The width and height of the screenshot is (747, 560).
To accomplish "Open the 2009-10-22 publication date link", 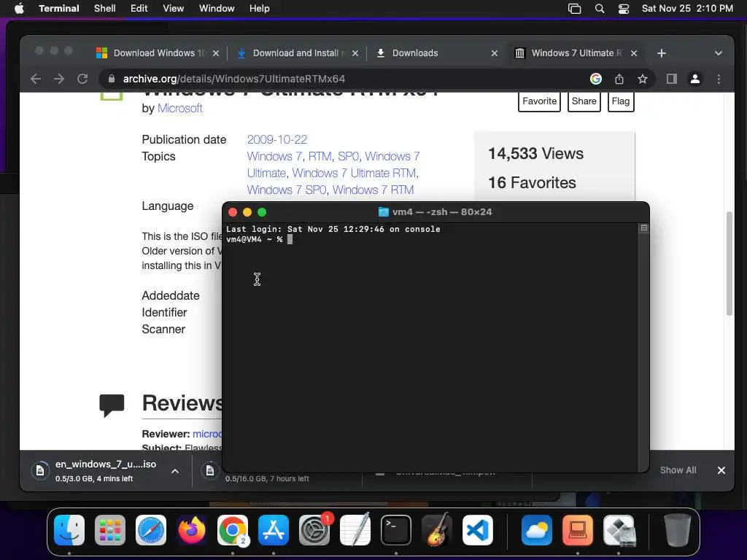I will (276, 139).
